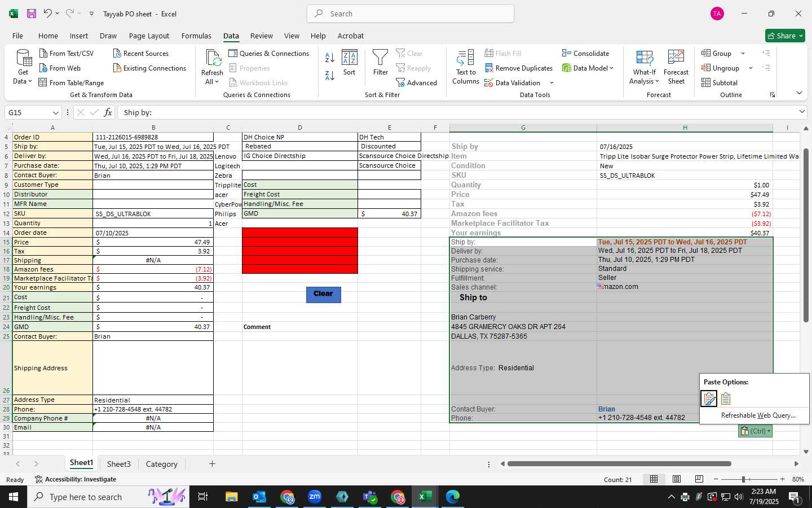Viewport: 812px width, 508px height.
Task: Select Normal view in status bar
Action: coord(654,479)
